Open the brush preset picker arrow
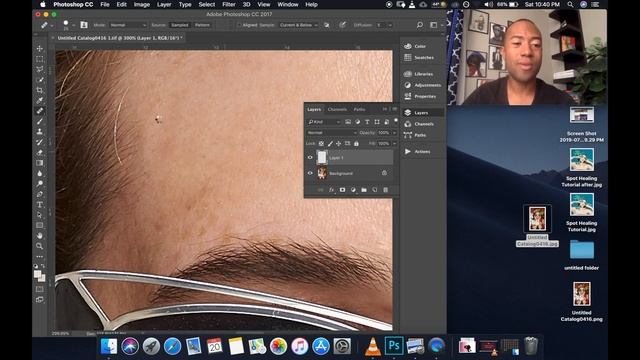The width and height of the screenshot is (640, 360). click(73, 25)
